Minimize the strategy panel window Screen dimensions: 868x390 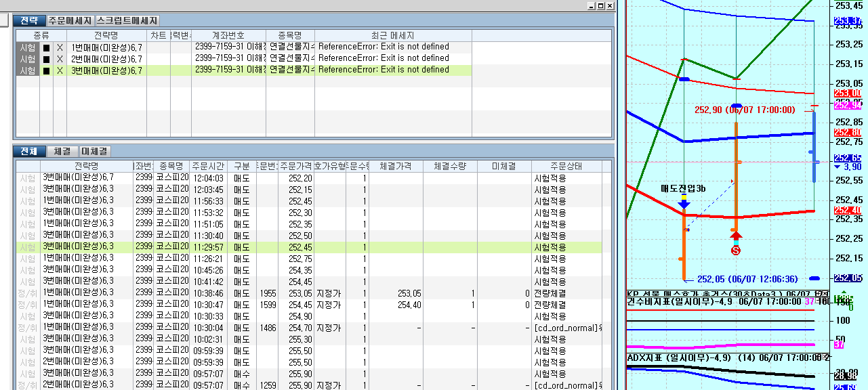592,5
